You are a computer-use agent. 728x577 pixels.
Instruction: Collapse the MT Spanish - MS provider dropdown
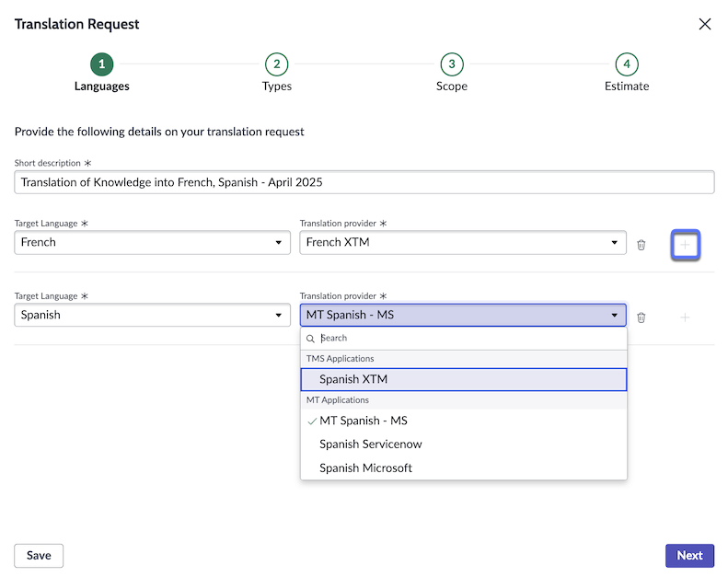click(x=463, y=316)
